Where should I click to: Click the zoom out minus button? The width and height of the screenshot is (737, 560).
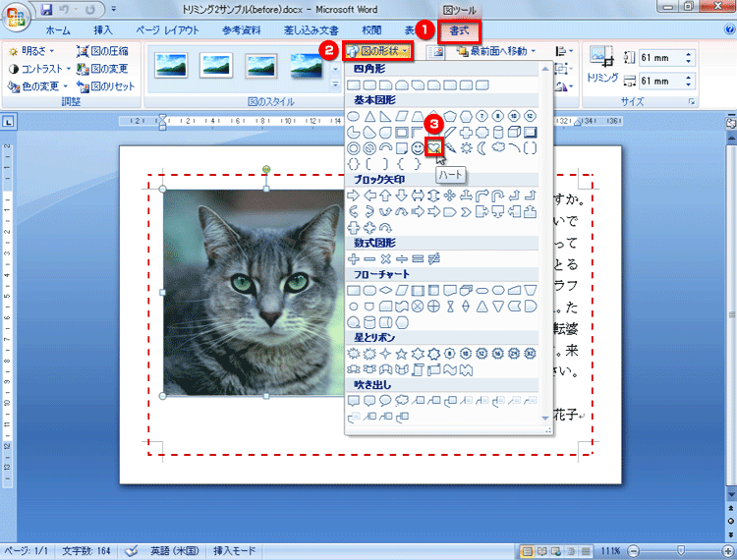pyautogui.click(x=634, y=550)
